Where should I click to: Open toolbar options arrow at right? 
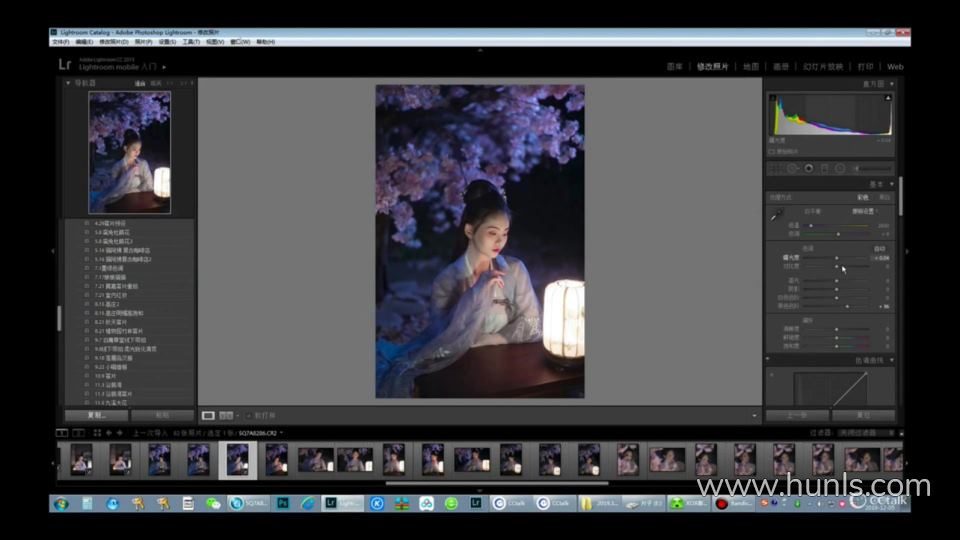754,416
